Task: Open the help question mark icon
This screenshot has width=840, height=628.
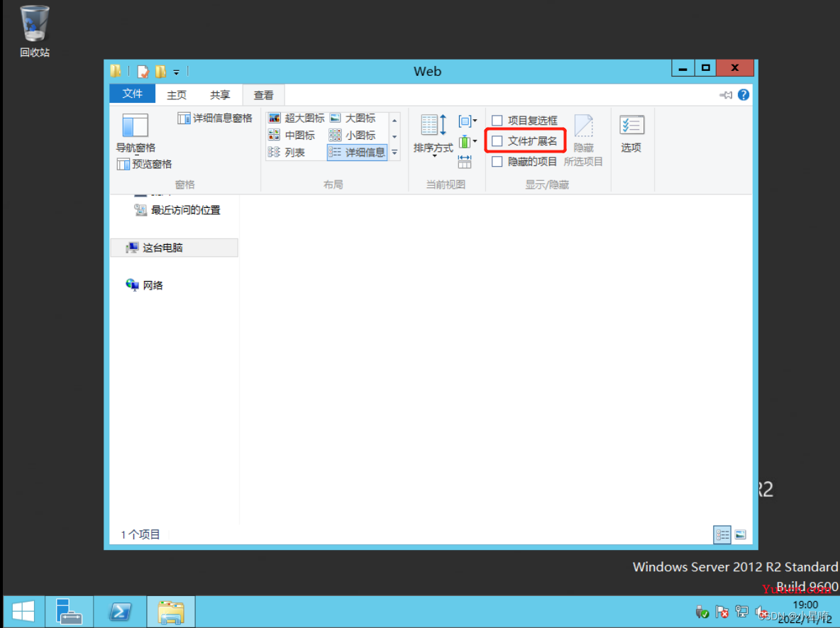Action: 743,95
